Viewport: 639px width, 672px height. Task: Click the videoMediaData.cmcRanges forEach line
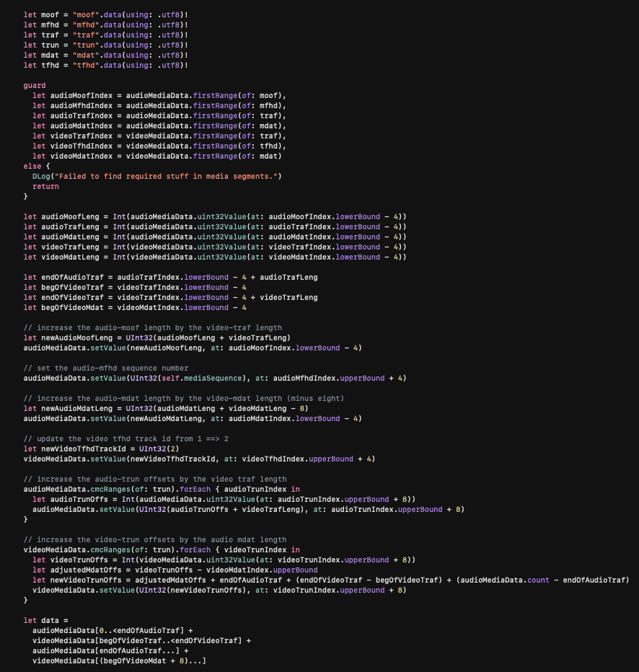(x=162, y=550)
